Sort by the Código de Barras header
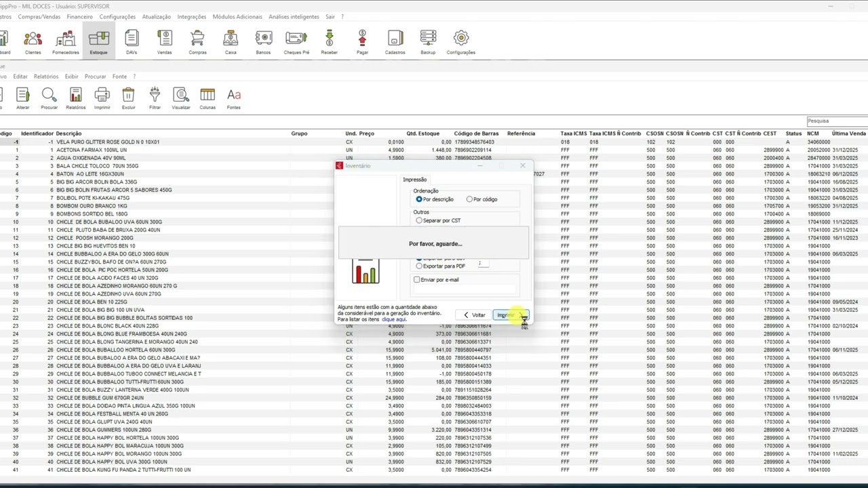This screenshot has width=868, height=488. click(476, 134)
